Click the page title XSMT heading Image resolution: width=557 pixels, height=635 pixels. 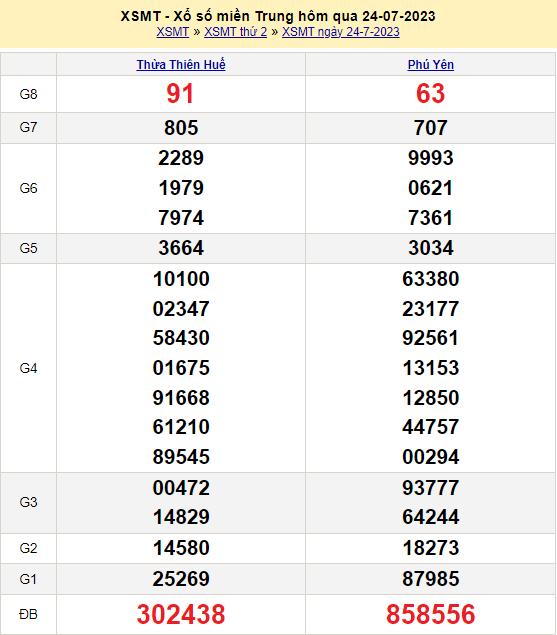click(x=278, y=16)
